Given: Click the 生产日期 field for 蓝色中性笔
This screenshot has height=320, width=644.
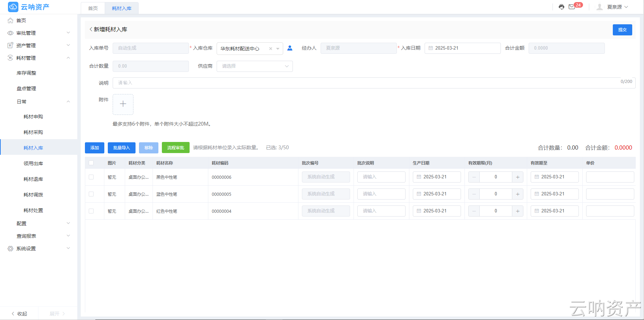Looking at the screenshot, I should click(437, 194).
